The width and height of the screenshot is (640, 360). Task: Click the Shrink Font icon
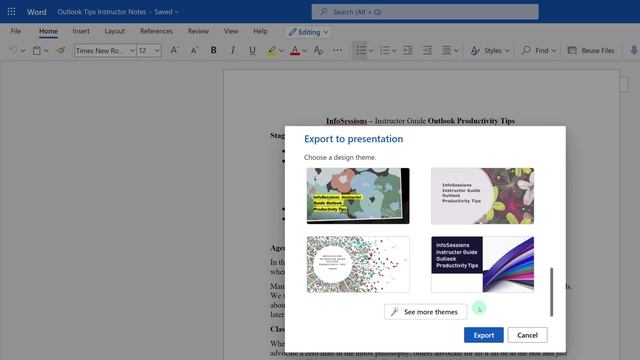coord(194,50)
